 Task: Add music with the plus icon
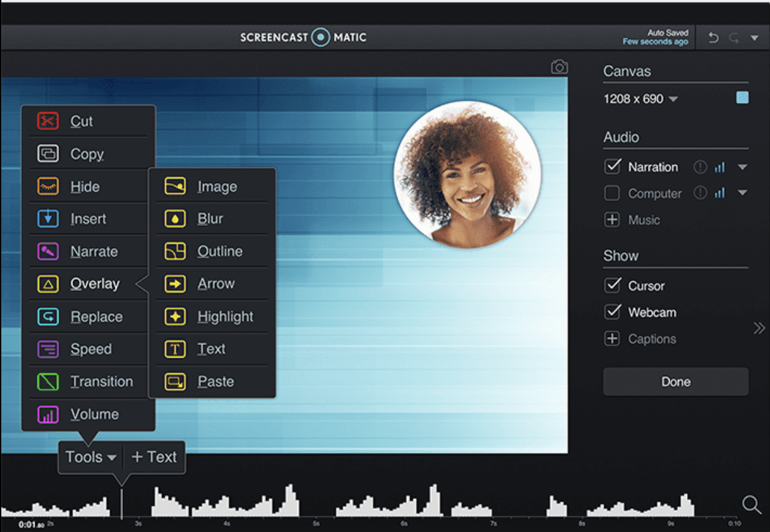point(612,220)
